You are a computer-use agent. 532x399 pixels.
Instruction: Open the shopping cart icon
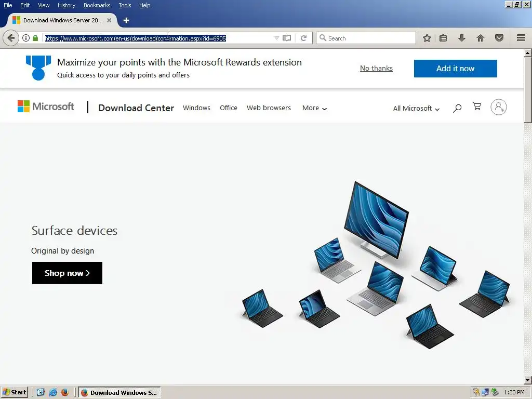point(477,107)
